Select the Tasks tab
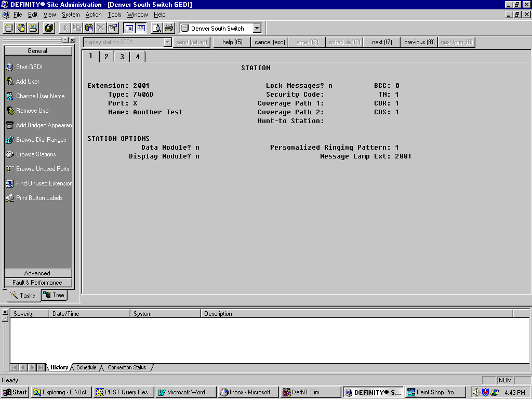The height and width of the screenshot is (399, 532). click(23, 295)
